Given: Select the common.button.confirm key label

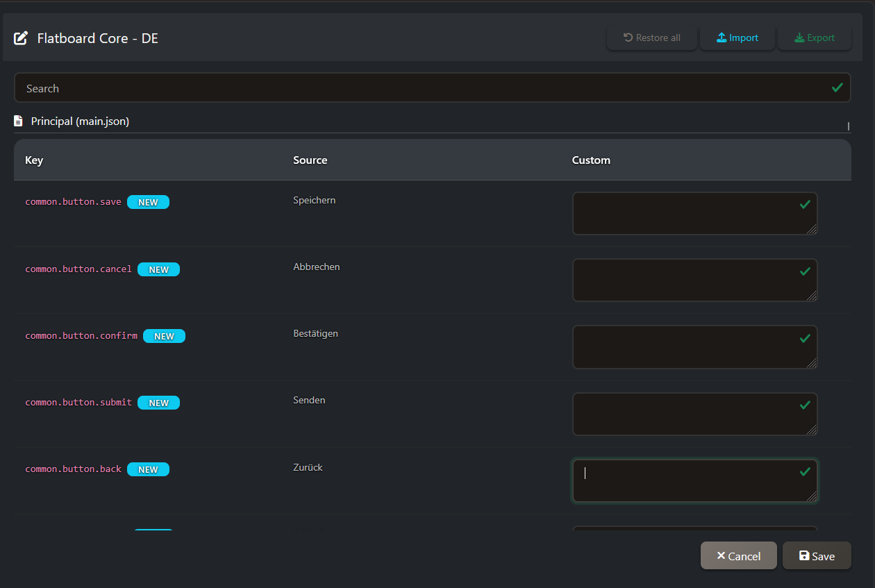Looking at the screenshot, I should click(81, 336).
